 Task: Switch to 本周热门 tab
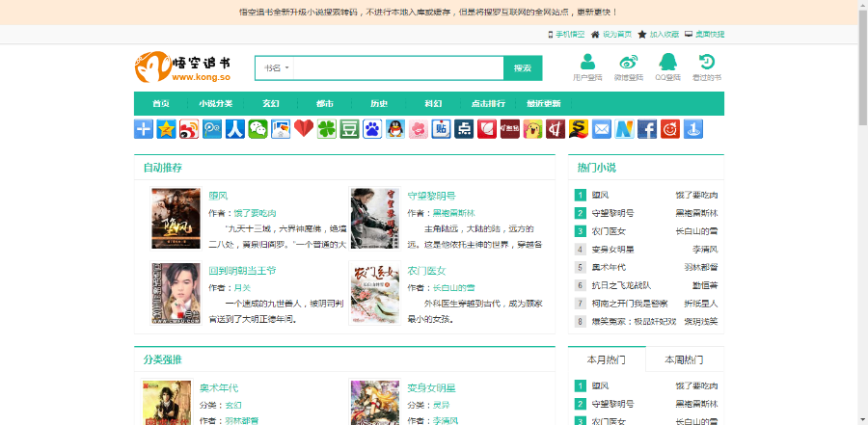684,359
